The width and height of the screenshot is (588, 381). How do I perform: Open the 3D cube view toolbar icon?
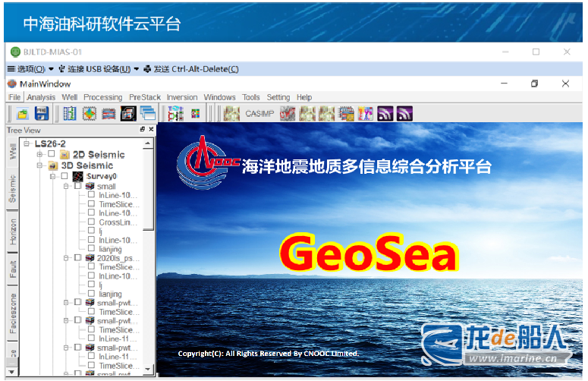pos(128,113)
